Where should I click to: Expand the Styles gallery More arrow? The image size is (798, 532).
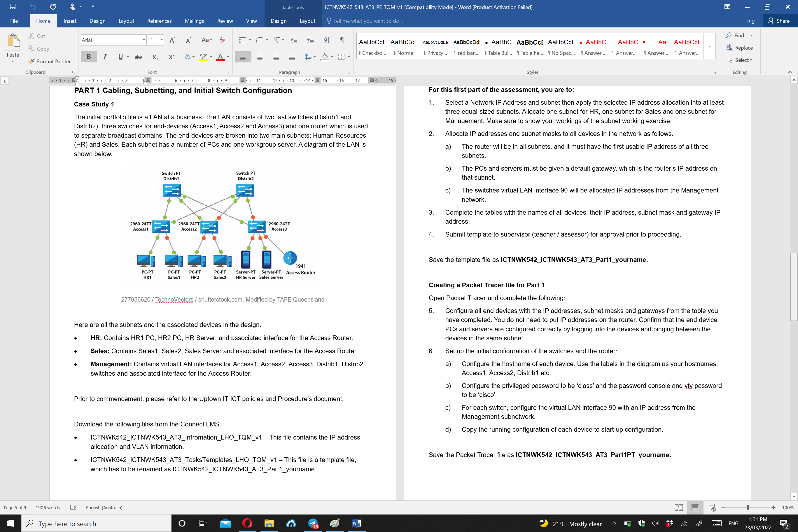[709, 46]
